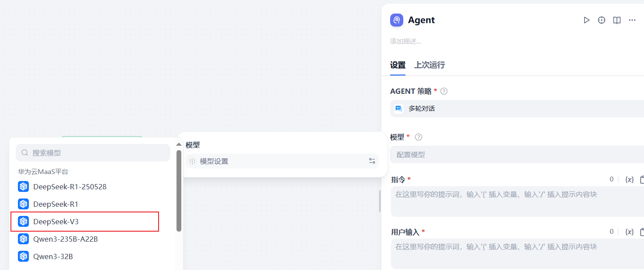The width and height of the screenshot is (644, 270).
Task: Insert variable {x} in 用户输入 field
Action: click(x=630, y=232)
